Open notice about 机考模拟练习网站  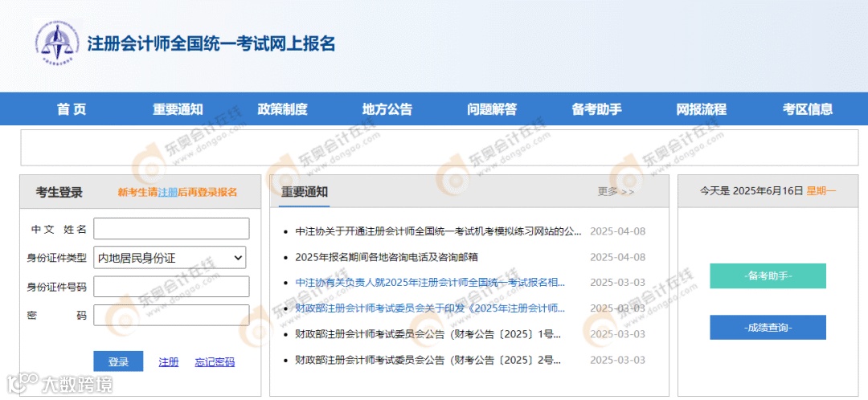tap(439, 231)
